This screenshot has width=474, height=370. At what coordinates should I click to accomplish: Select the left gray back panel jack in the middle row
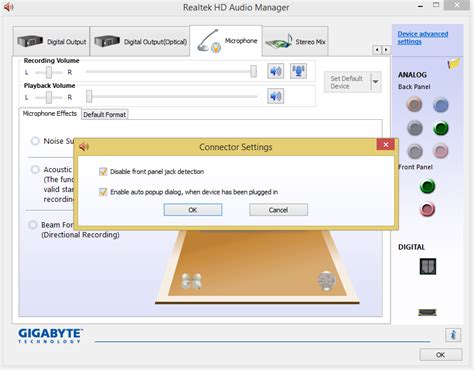coord(415,128)
